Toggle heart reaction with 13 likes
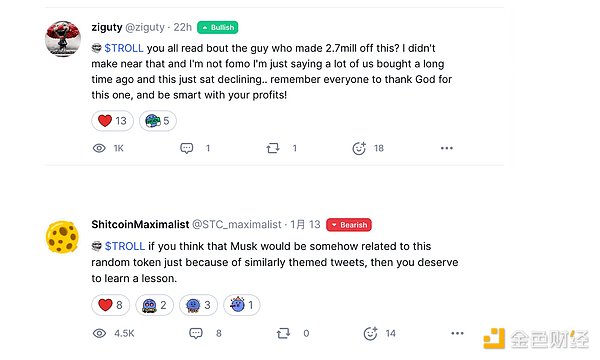The width and height of the screenshot is (600, 360). (x=112, y=121)
